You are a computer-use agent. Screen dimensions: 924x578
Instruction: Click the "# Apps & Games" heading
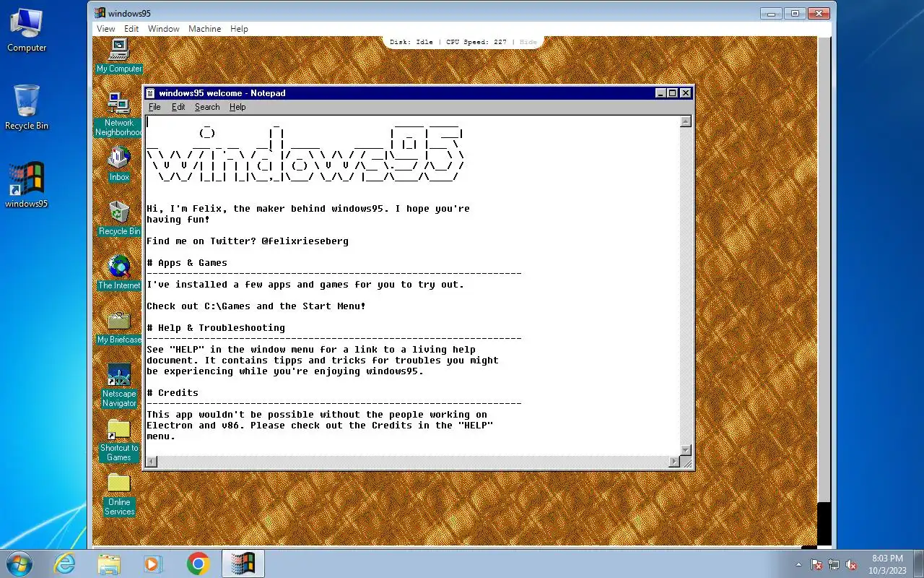(187, 263)
